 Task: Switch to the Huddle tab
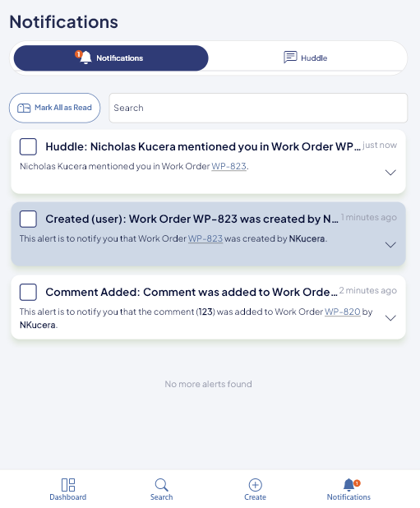click(x=307, y=58)
